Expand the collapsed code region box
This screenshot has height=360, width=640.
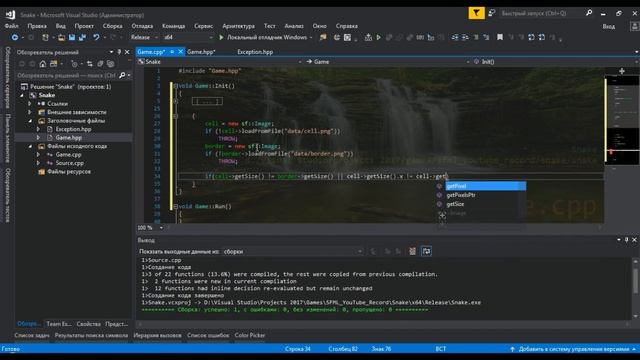(207, 101)
